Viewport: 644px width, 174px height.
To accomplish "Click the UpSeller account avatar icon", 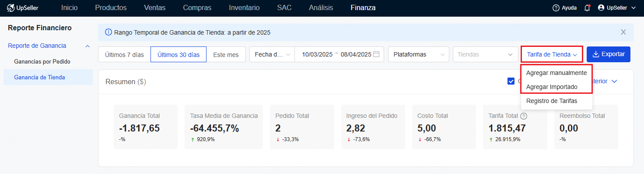I will (x=601, y=8).
